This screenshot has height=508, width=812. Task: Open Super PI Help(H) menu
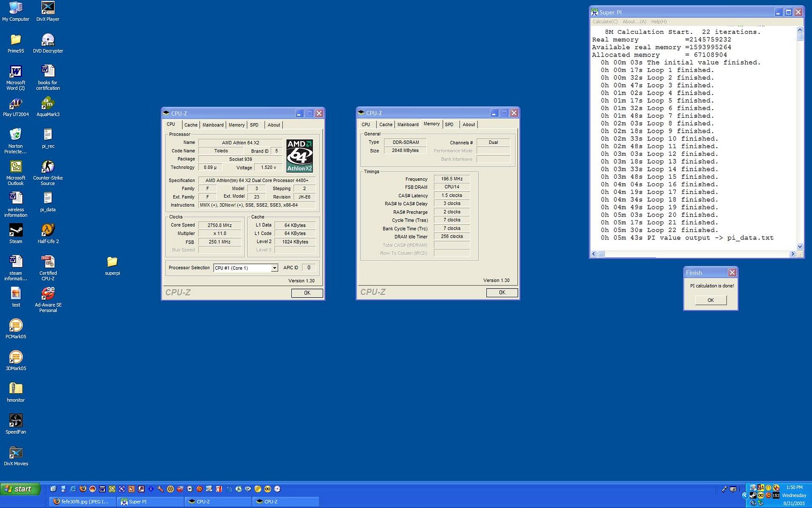pyautogui.click(x=659, y=22)
